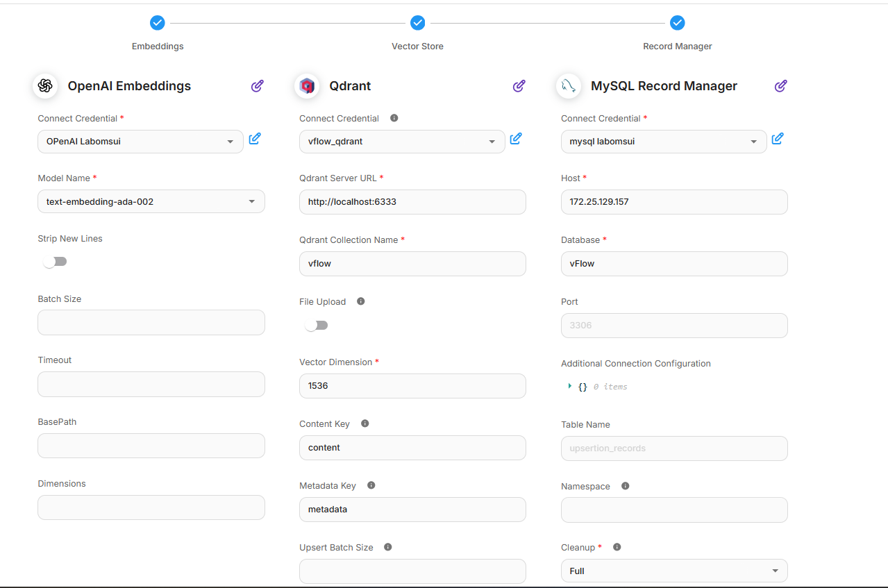Click the Batch Size input field

pos(151,323)
